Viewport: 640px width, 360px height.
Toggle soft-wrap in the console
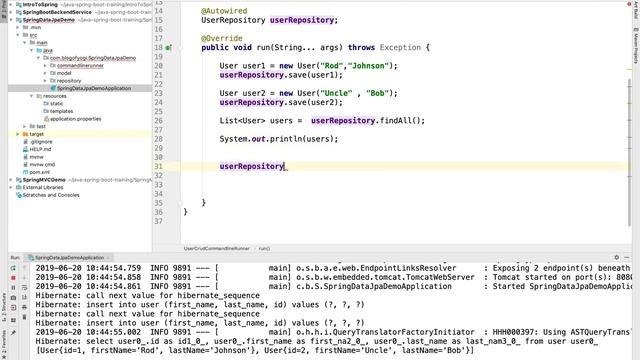tap(24, 288)
